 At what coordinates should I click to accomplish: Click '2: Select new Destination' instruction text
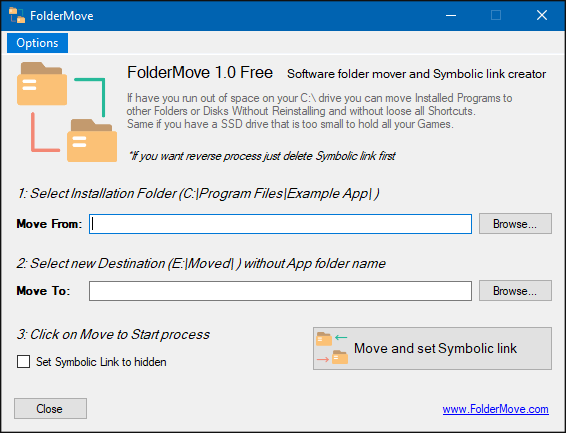pos(201,264)
